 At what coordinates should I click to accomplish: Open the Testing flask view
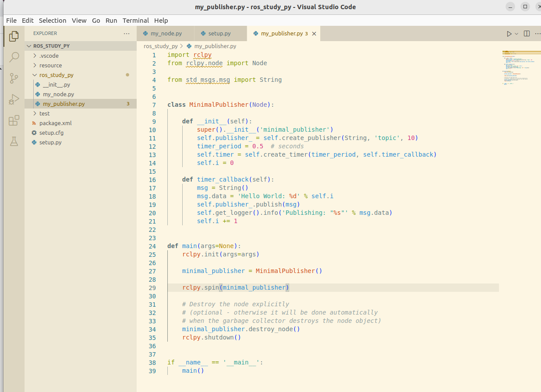point(14,141)
